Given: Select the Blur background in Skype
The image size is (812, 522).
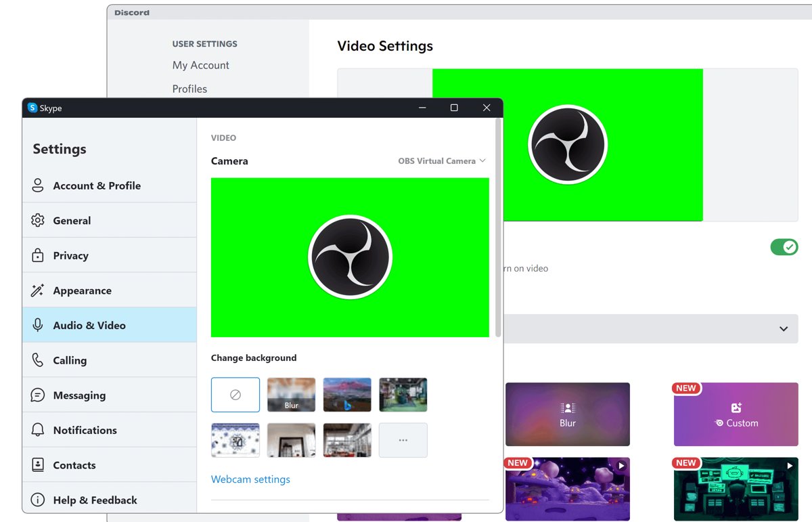Looking at the screenshot, I should (292, 395).
